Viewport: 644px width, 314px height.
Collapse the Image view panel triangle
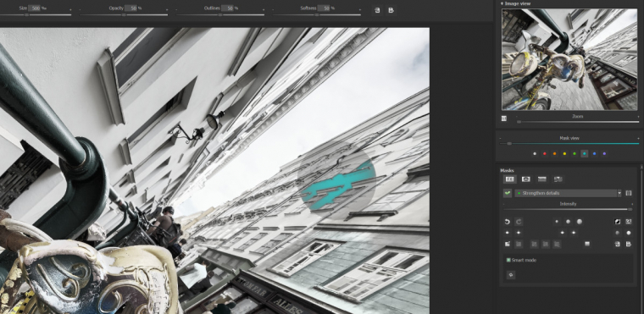tap(502, 3)
